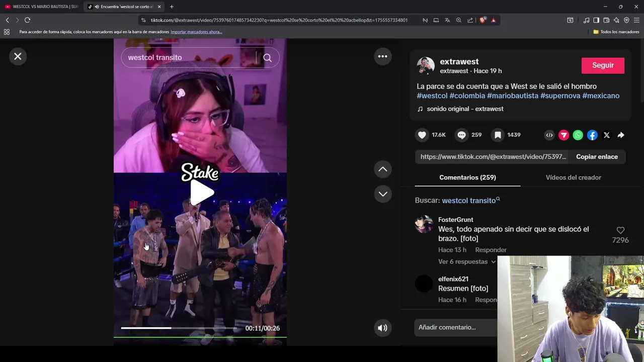Open the three-dots more options menu

(x=382, y=56)
